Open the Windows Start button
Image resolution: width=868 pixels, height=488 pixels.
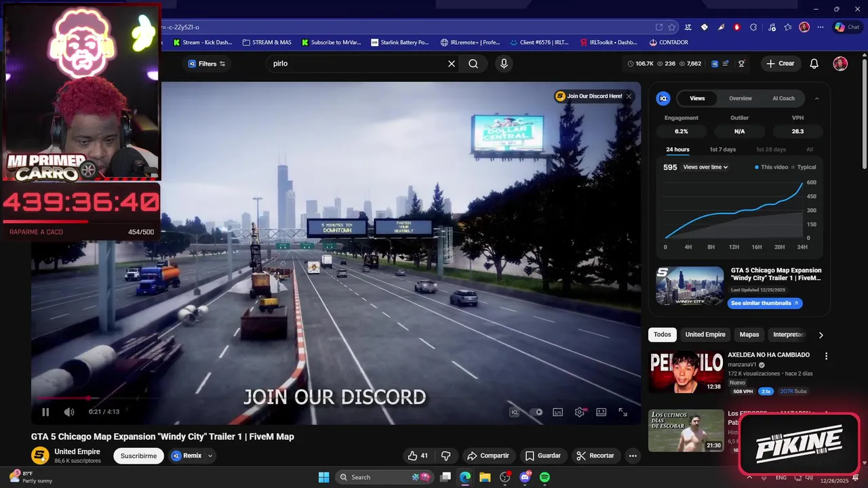click(x=323, y=477)
